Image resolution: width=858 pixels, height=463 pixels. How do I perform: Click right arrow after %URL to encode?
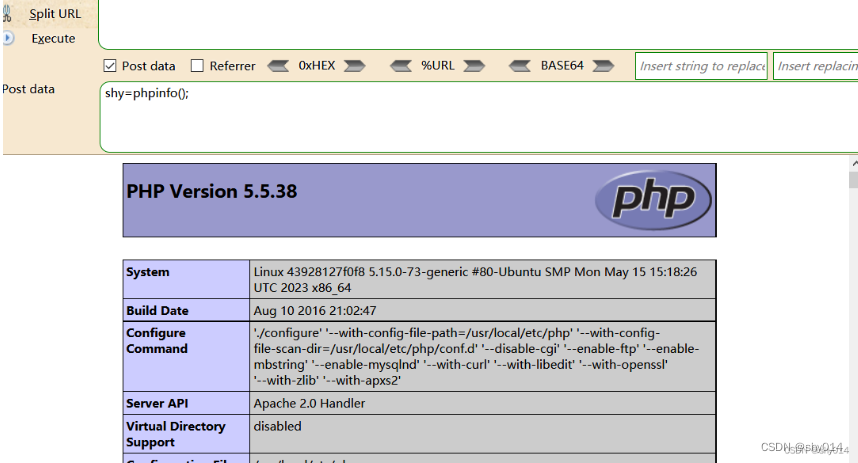click(x=474, y=66)
